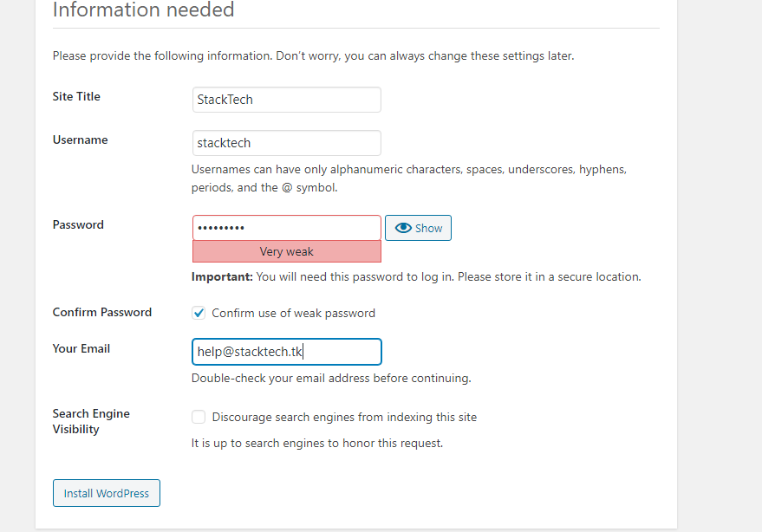Click 'Discourage search engines from indexing' label text
This screenshot has width=762, height=532.
[x=344, y=417]
